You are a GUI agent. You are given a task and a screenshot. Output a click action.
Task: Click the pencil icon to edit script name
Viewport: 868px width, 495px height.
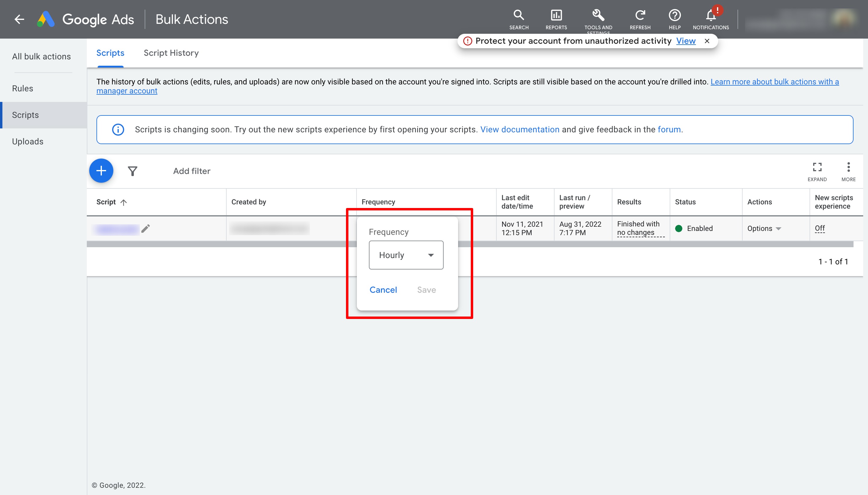point(146,229)
